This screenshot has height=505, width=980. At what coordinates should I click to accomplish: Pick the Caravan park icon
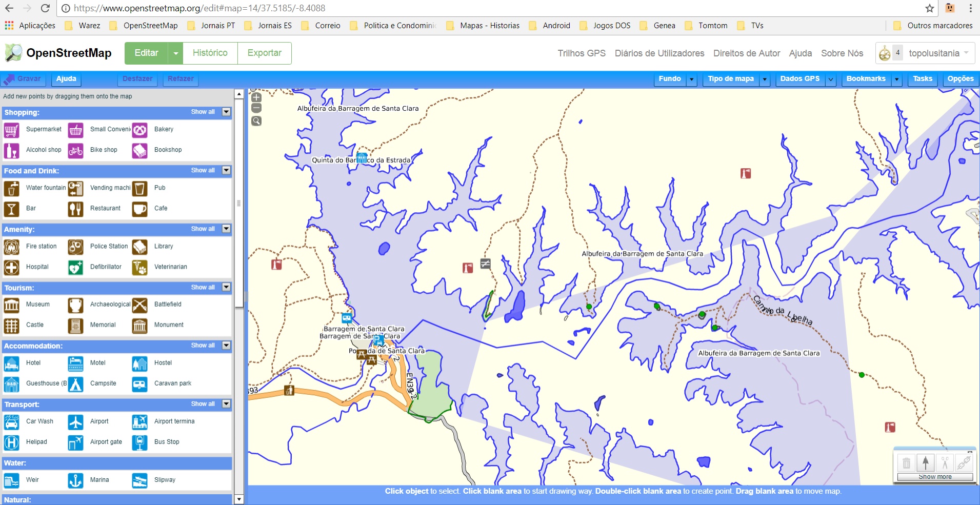(x=140, y=384)
